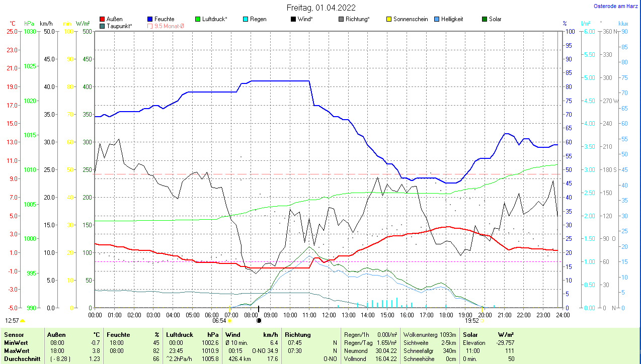The height and width of the screenshot is (364, 641).
Task: Click the blue Feuchte legend color square
Action: coord(150,19)
